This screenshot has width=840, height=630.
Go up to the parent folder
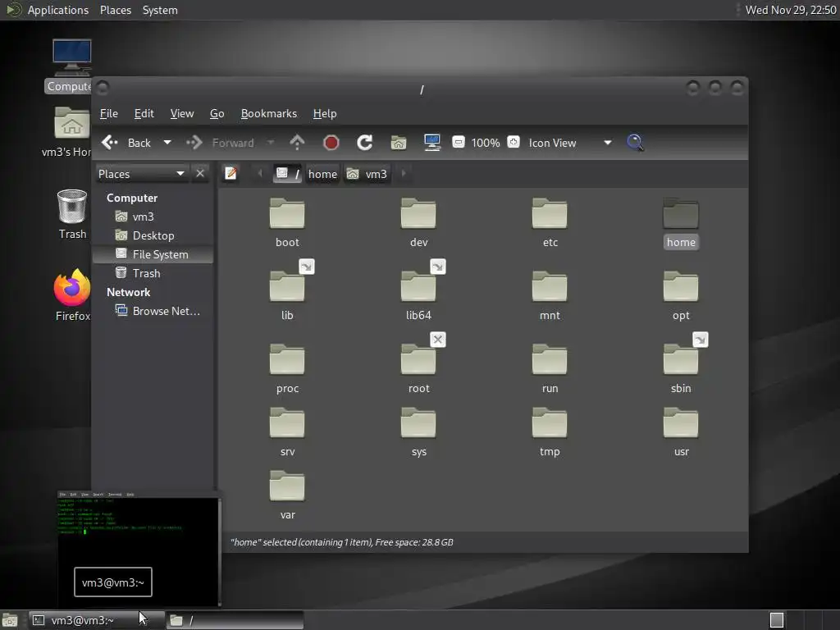pyautogui.click(x=297, y=143)
